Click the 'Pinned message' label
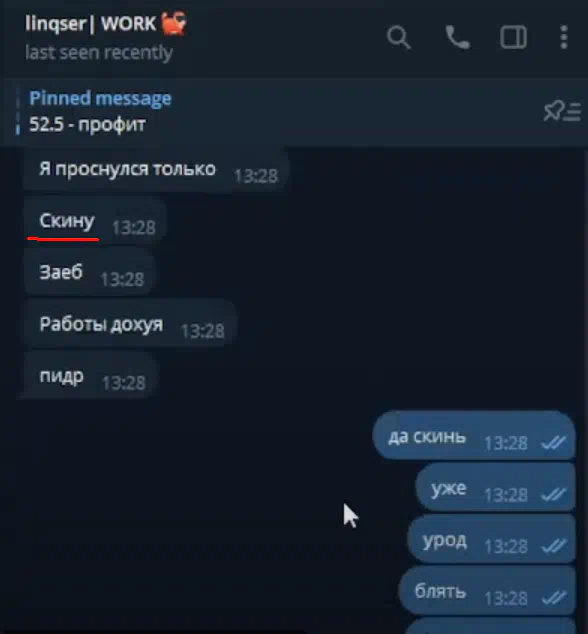Image resolution: width=588 pixels, height=634 pixels. point(100,98)
